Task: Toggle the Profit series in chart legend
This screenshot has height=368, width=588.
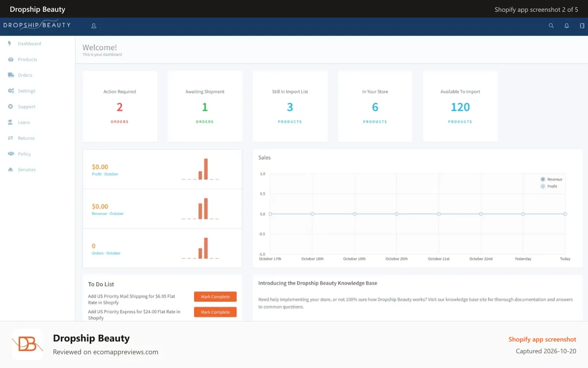Action: pos(549,186)
